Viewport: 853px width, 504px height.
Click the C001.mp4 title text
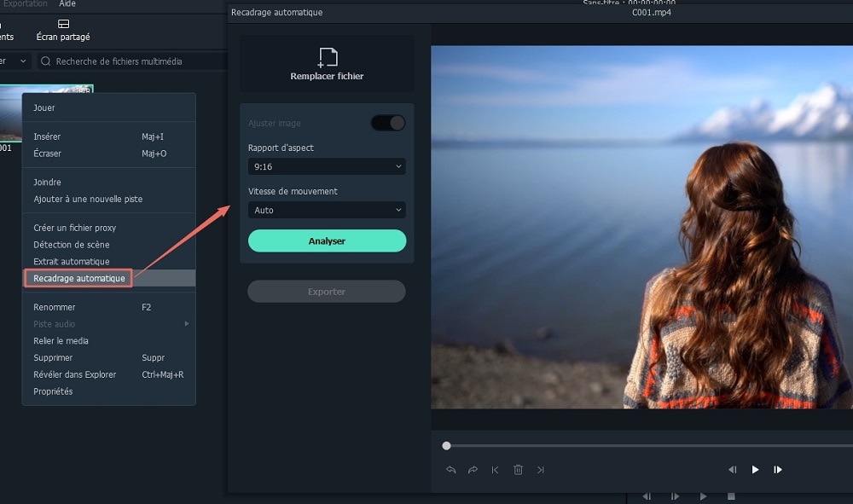651,13
